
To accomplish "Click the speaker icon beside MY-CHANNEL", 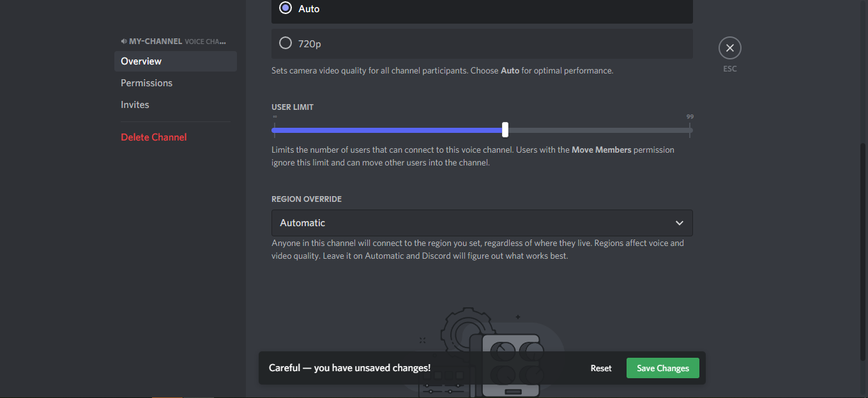I will point(124,42).
